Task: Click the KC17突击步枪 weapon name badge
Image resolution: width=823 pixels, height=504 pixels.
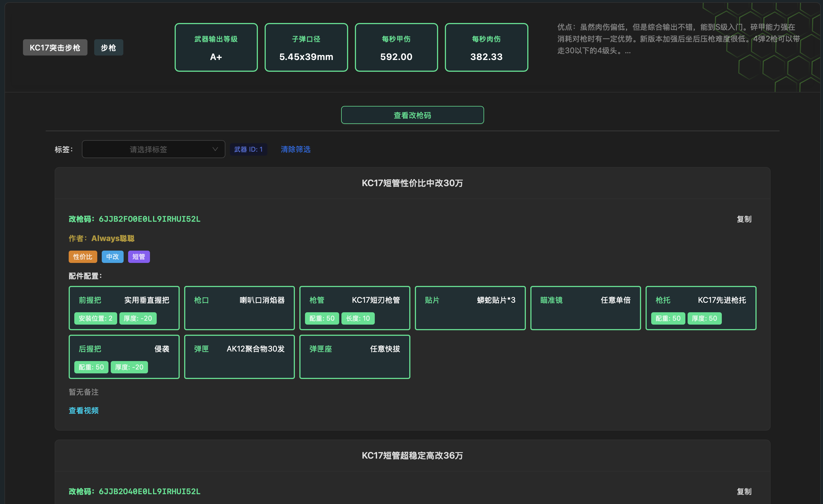Action: pos(55,47)
